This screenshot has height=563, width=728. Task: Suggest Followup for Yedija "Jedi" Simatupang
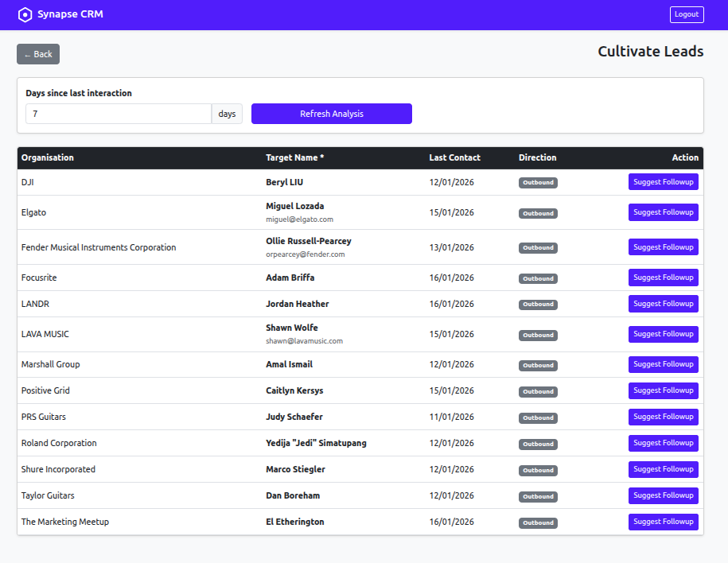click(663, 443)
